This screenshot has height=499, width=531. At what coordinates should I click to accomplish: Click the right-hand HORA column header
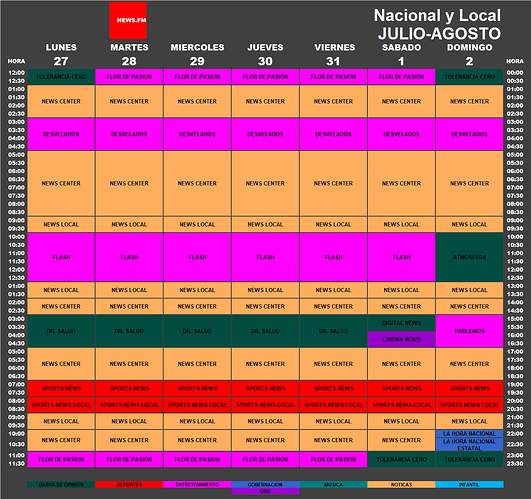[x=515, y=61]
